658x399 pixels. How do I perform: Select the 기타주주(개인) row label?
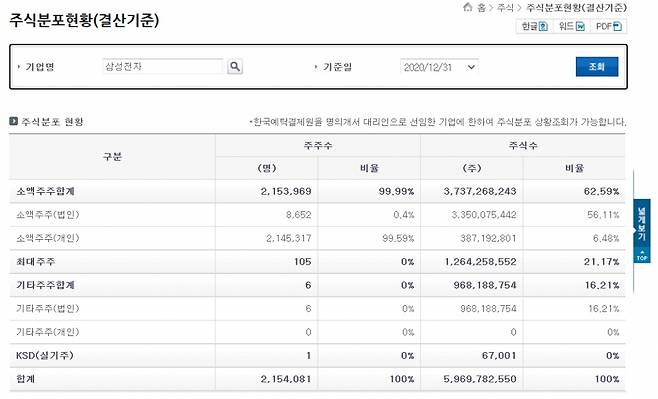47,332
